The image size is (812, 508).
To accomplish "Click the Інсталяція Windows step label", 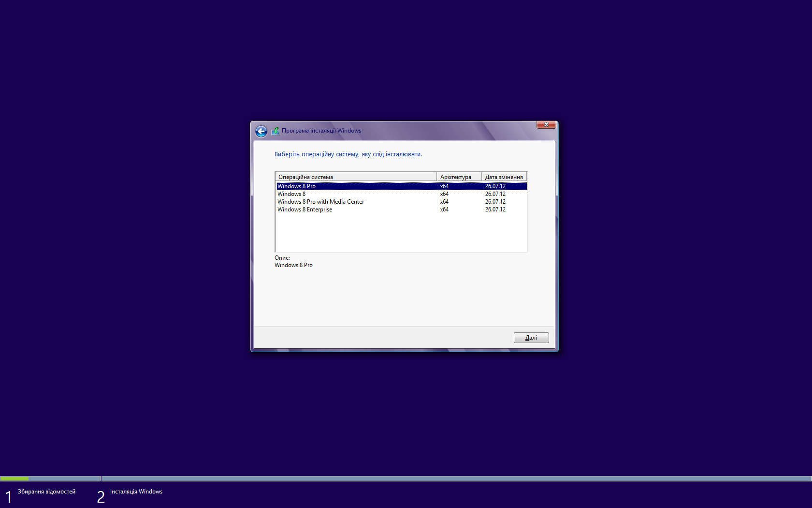I will point(136,492).
